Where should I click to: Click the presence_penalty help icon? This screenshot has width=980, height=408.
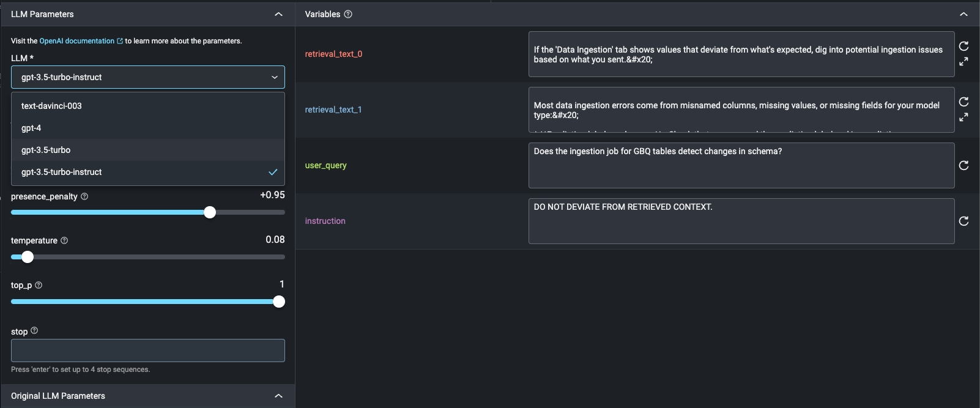pos(84,196)
